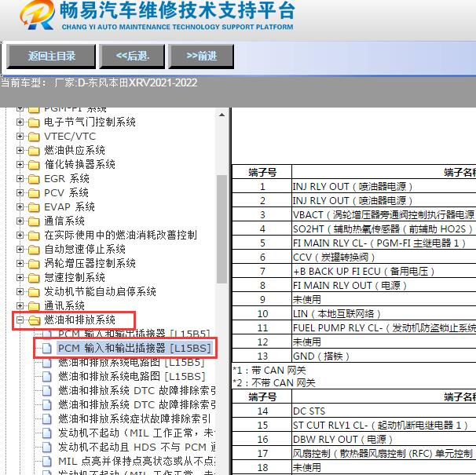Go back with the <<后退 button
Screen dimensions: 476x475
132,57
